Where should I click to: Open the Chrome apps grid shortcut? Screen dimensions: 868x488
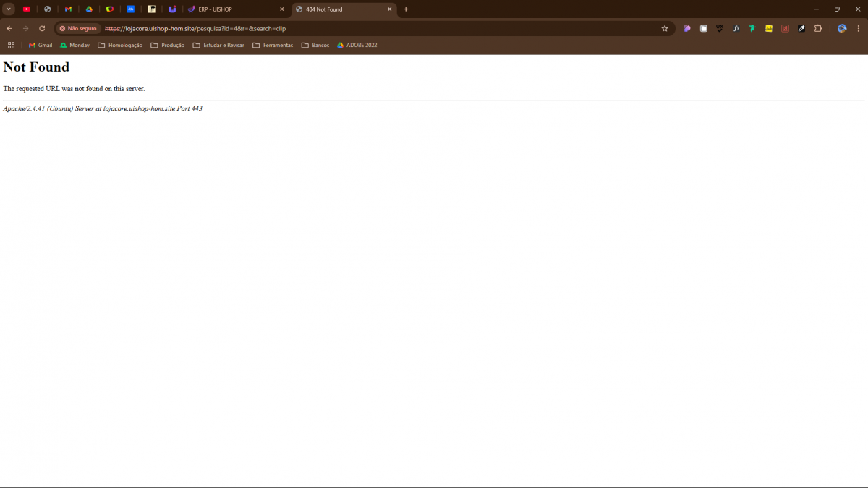pyautogui.click(x=11, y=45)
